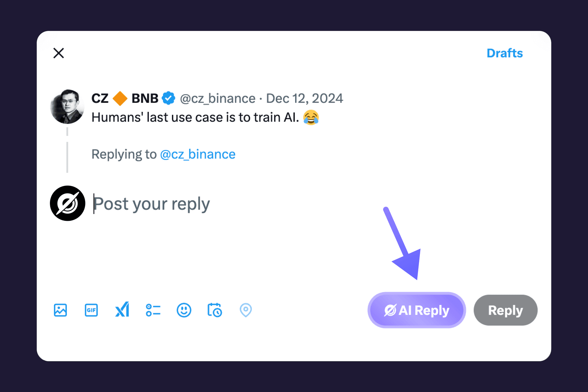
Task: Create a poll with the poll icon
Action: click(x=153, y=310)
